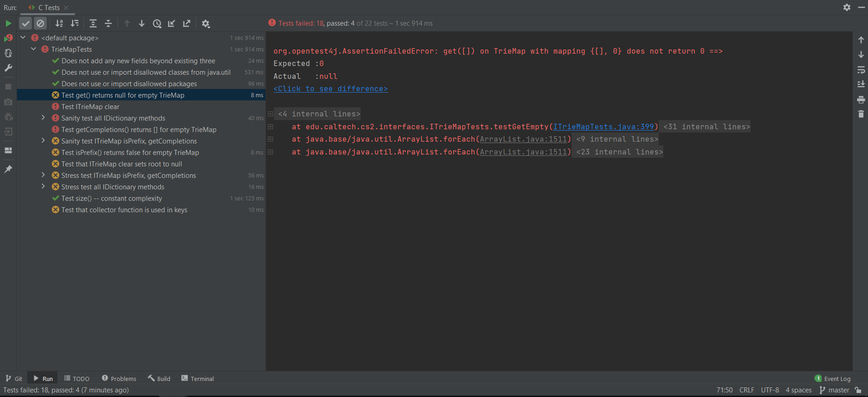Screen dimensions: 868x397
Task: Click the green Rerun tests button
Action: pyautogui.click(x=8, y=23)
